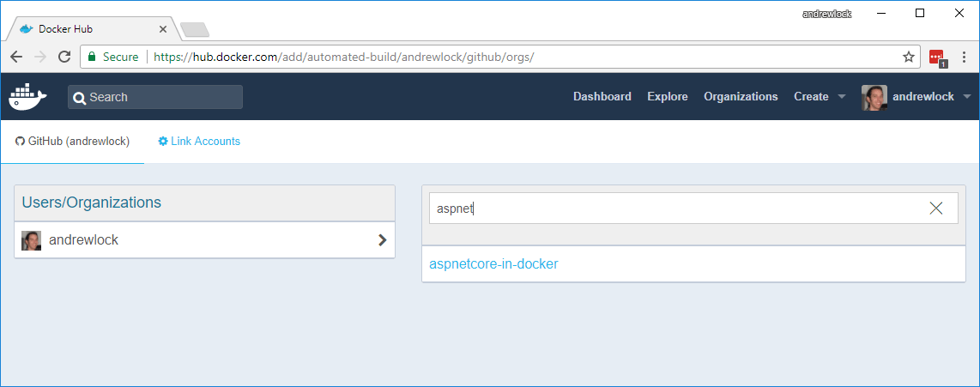This screenshot has width=980, height=387.
Task: Click the chevron on the andrewlock row
Action: point(383,239)
